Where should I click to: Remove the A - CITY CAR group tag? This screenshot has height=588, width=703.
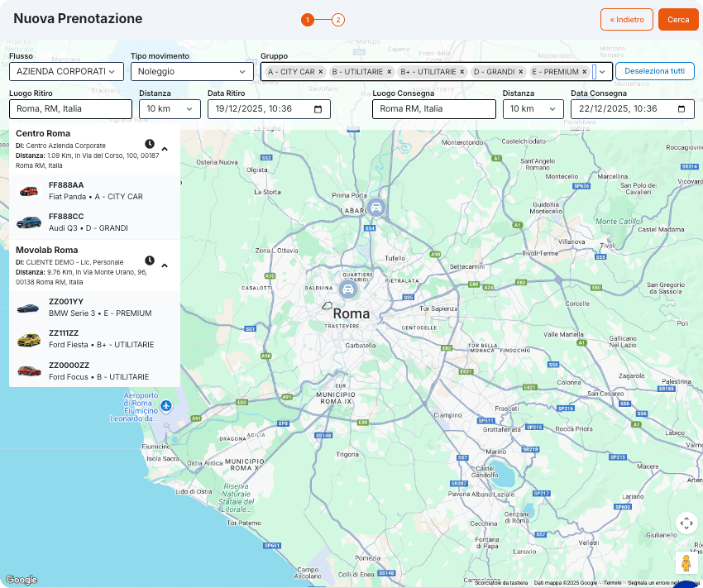[321, 72]
